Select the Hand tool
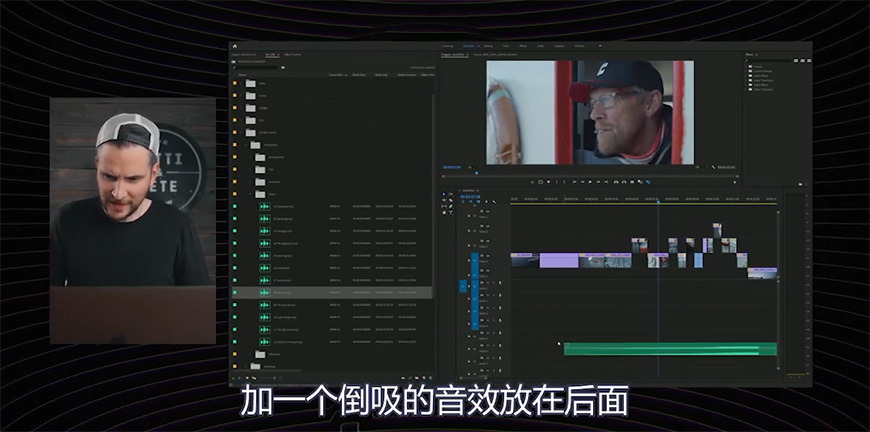Screen dimensions: 870x432 [444, 213]
